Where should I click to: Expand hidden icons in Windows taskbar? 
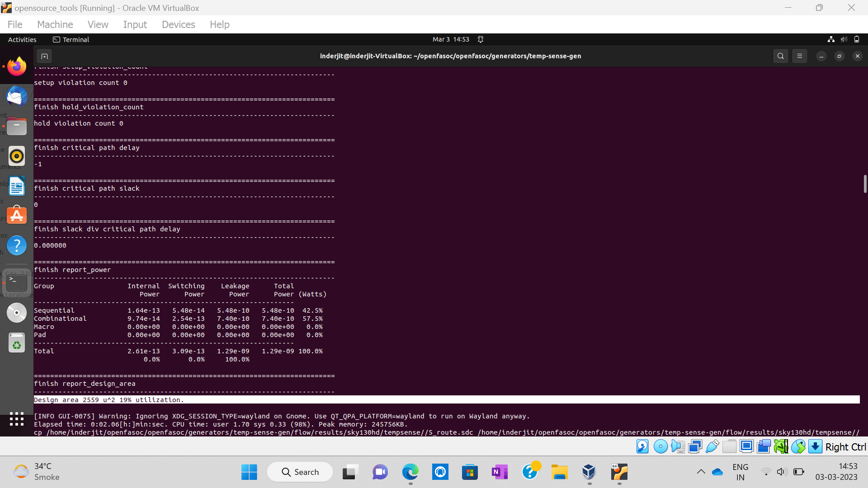tap(702, 472)
